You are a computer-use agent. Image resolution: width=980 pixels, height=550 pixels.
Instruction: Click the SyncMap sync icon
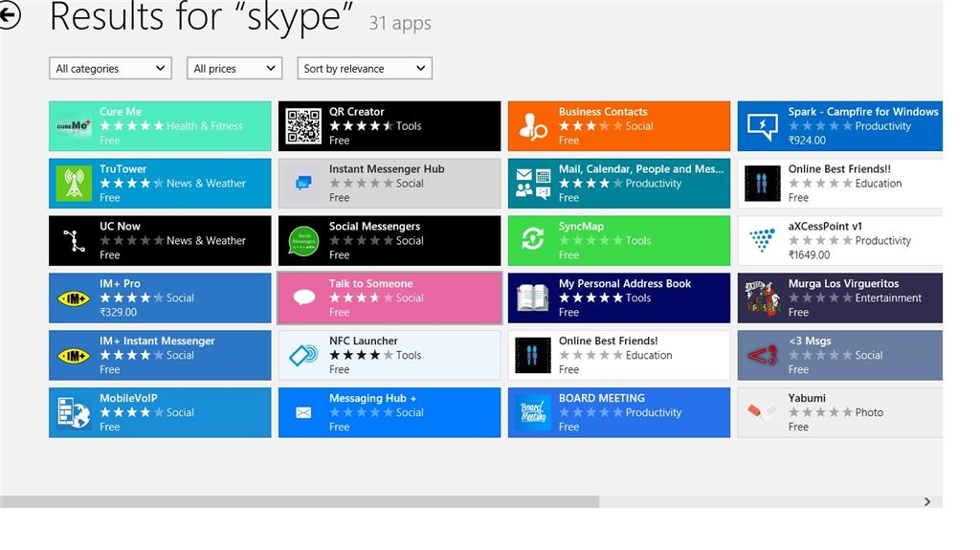[x=532, y=241]
